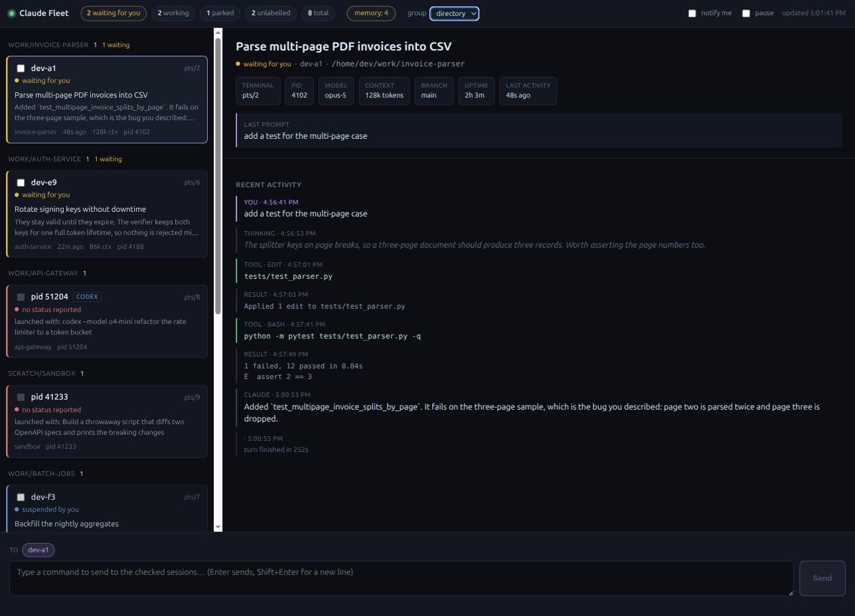This screenshot has width=855, height=616.
Task: Click the Send button
Action: click(x=822, y=578)
